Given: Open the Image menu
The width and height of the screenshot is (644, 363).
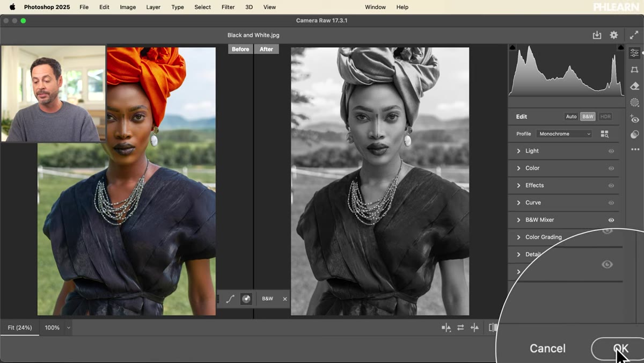Looking at the screenshot, I should tap(128, 7).
